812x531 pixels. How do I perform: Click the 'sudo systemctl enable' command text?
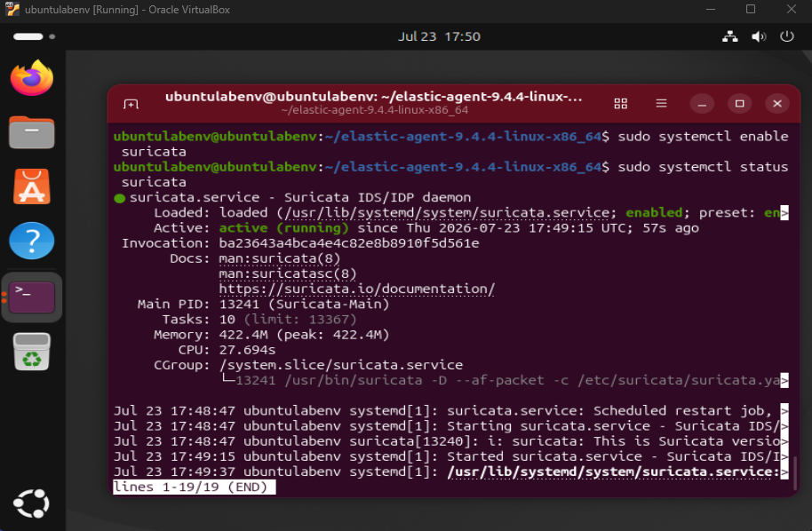(704, 137)
